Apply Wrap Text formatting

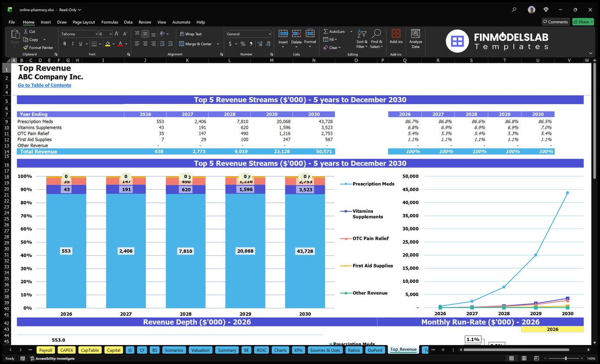193,34
